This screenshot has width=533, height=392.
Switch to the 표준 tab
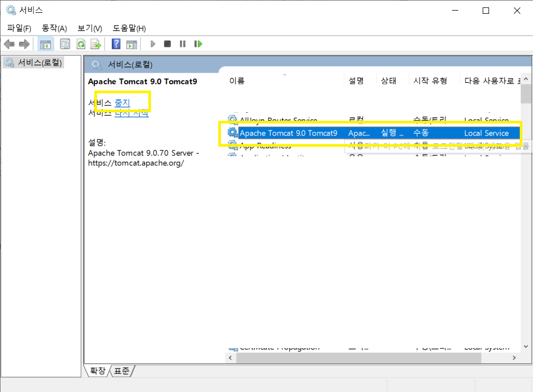[122, 371]
